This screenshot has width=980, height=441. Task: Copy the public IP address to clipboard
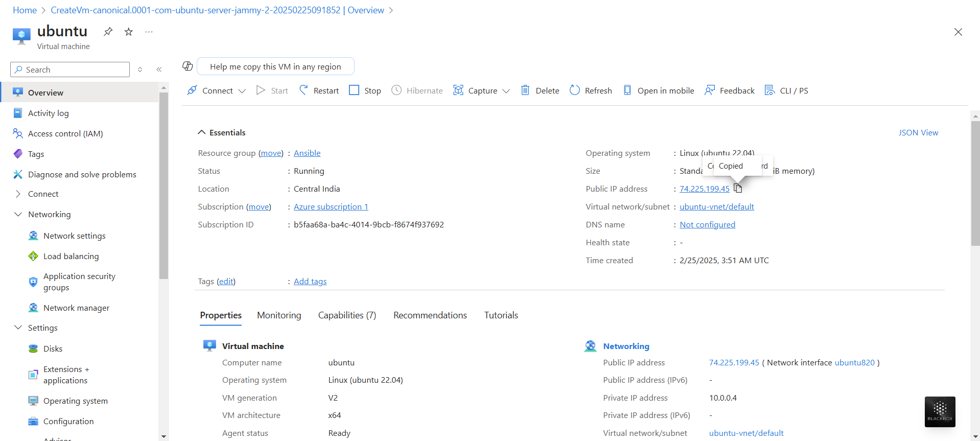(x=738, y=189)
